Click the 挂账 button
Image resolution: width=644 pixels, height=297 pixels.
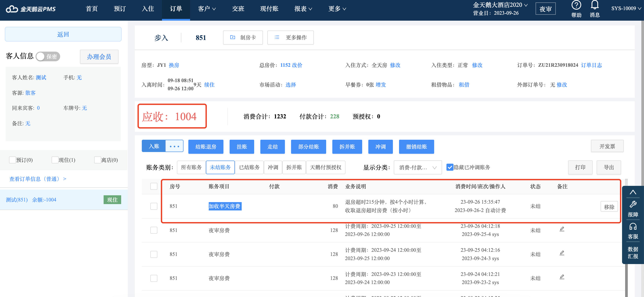tap(242, 147)
